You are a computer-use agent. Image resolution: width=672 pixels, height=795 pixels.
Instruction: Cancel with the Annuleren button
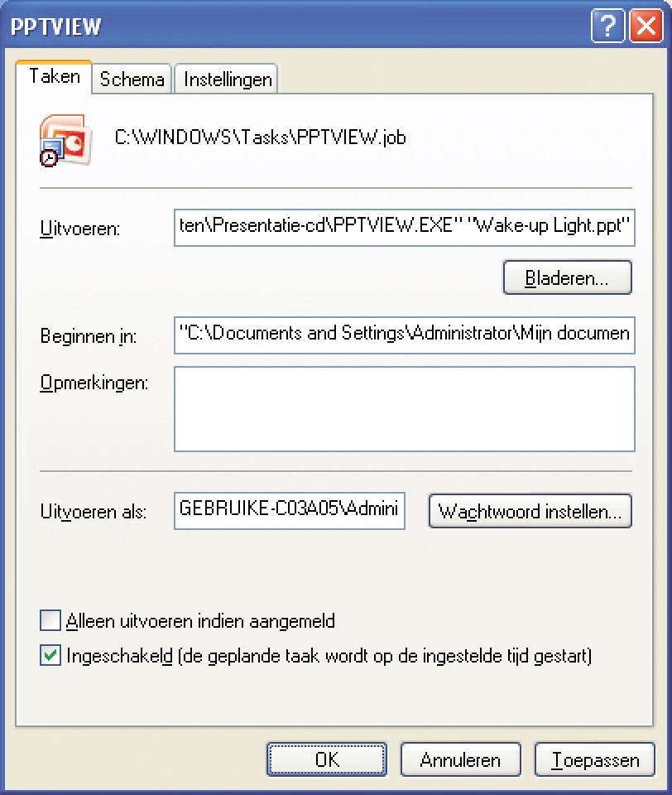point(460,759)
